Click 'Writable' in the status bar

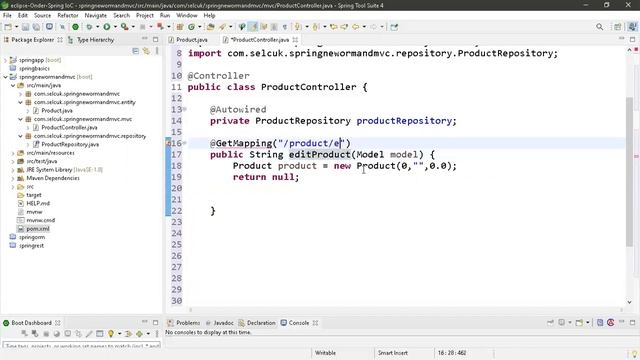click(x=325, y=353)
